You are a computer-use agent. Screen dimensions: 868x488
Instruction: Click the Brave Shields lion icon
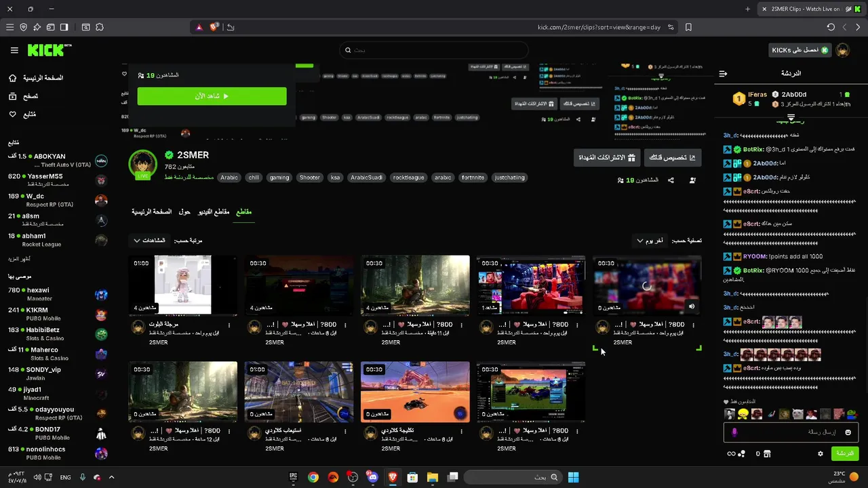pyautogui.click(x=214, y=27)
